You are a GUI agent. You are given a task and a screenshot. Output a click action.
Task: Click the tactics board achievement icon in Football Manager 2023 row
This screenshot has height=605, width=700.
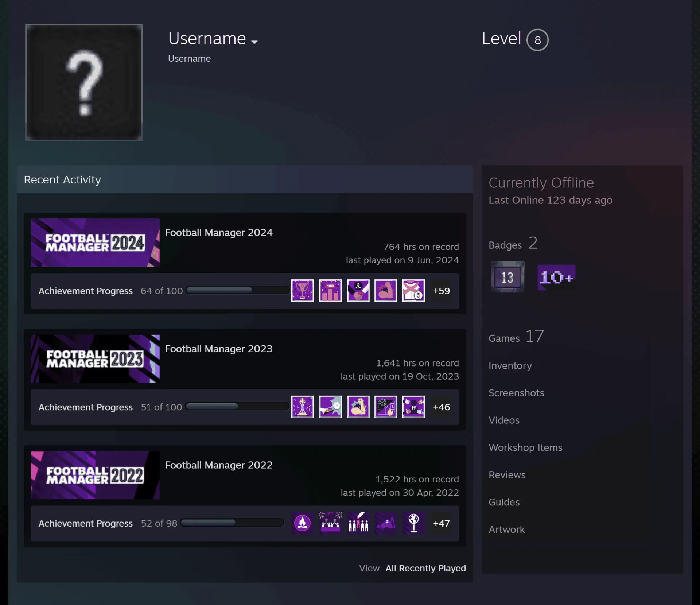coord(386,407)
